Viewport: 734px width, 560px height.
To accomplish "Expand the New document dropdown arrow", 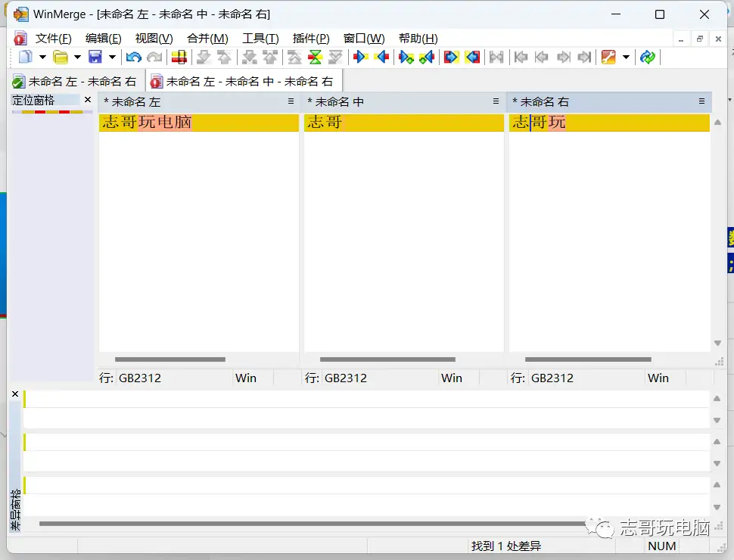I will 42,57.
